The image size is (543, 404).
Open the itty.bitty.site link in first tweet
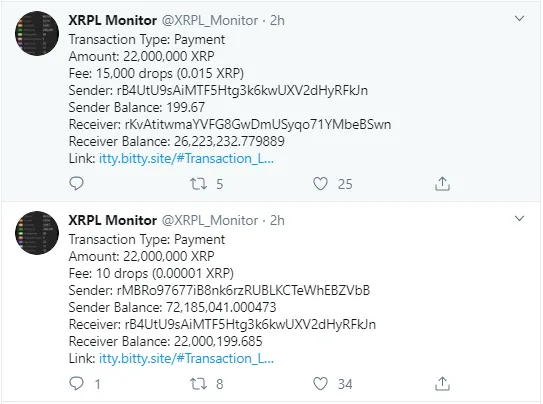point(186,159)
